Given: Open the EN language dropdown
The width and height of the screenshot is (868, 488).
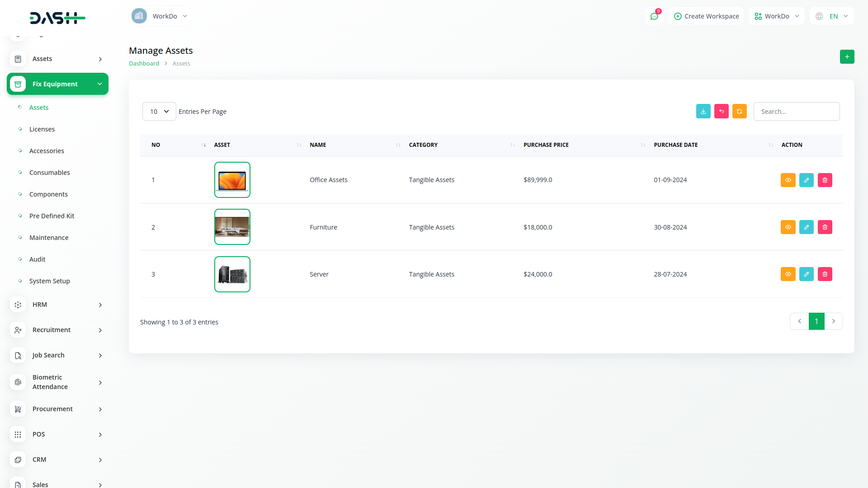Looking at the screenshot, I should tap(832, 16).
